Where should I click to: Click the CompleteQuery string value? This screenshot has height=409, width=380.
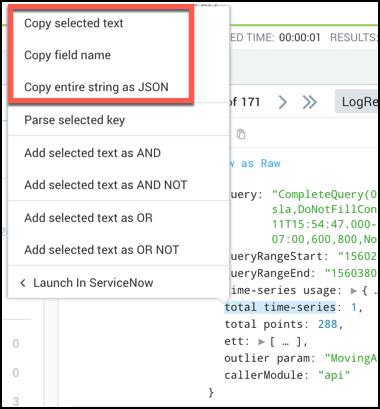(325, 217)
